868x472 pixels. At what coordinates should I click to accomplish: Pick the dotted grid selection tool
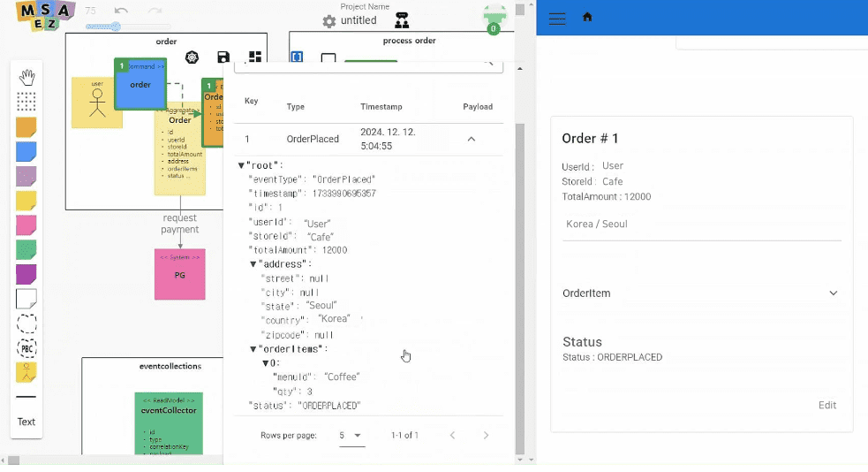click(26, 102)
